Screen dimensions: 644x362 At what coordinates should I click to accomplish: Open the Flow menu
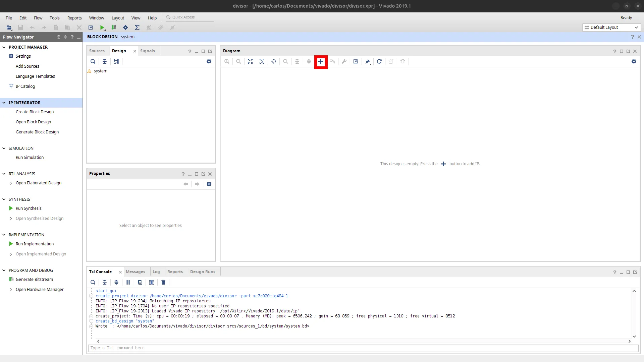click(x=38, y=18)
